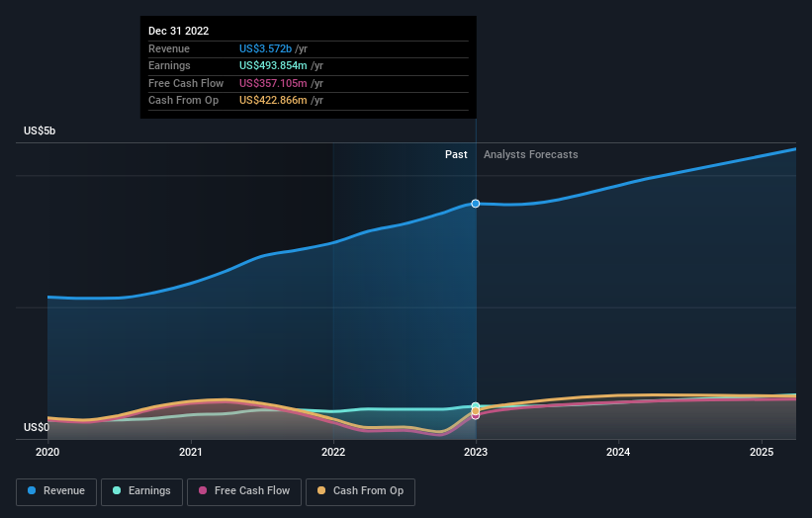The image size is (812, 518).
Task: Click the Cash From Op label in tooltip
Action: point(183,101)
